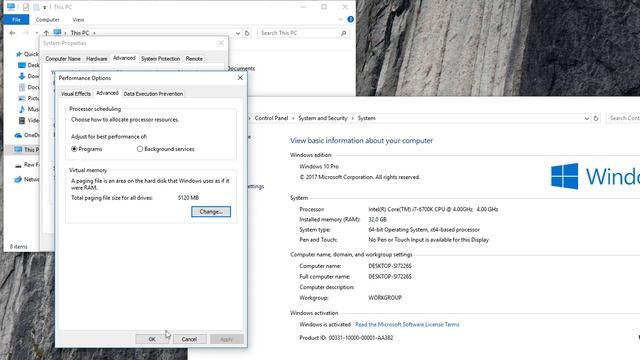Select the Background services radio button
Image resolution: width=640 pixels, height=360 pixels.
click(x=140, y=149)
